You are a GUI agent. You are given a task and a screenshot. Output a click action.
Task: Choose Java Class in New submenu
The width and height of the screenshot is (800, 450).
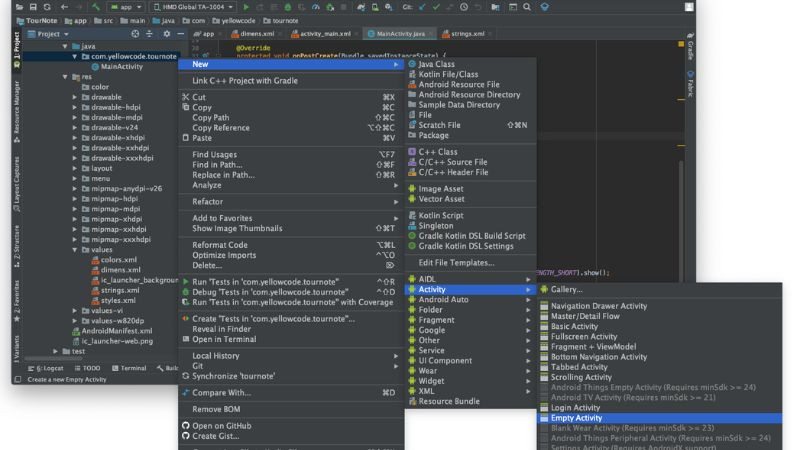coord(470,64)
